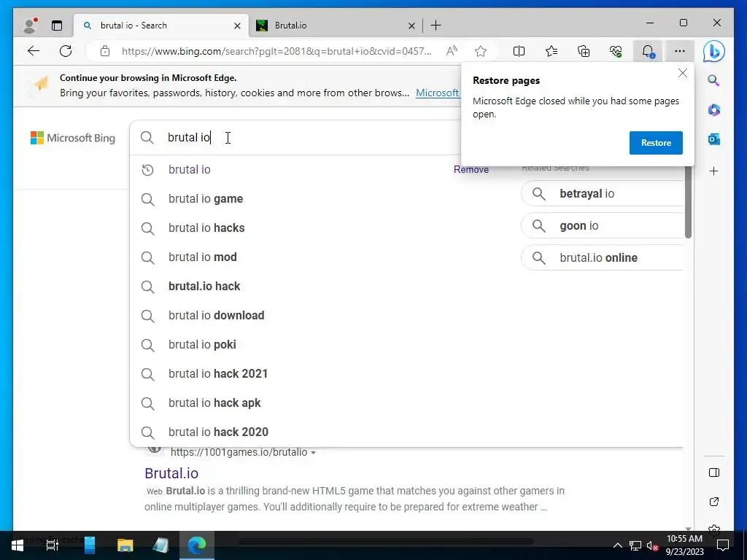The image size is (747, 560).
Task: Go back with the Back arrow
Action: click(x=34, y=51)
